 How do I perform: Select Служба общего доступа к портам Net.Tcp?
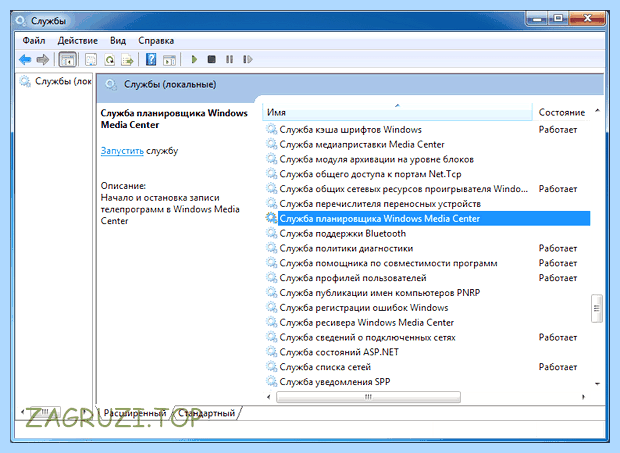[370, 174]
